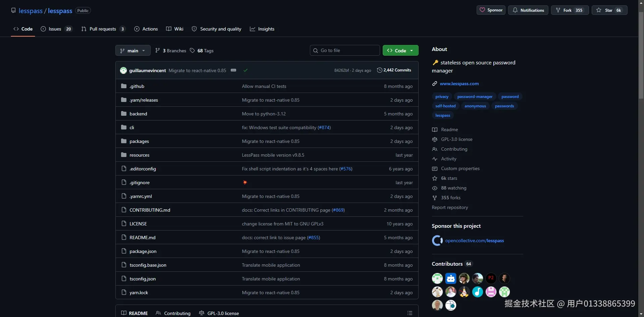Image resolution: width=644 pixels, height=317 pixels.
Task: View the 3 Branches link
Action: (x=171, y=51)
